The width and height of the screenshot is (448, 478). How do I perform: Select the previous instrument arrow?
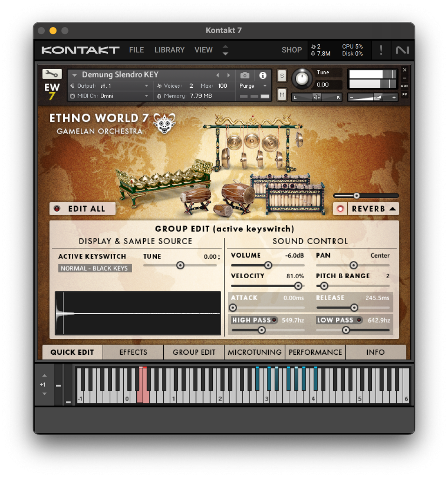[217, 75]
